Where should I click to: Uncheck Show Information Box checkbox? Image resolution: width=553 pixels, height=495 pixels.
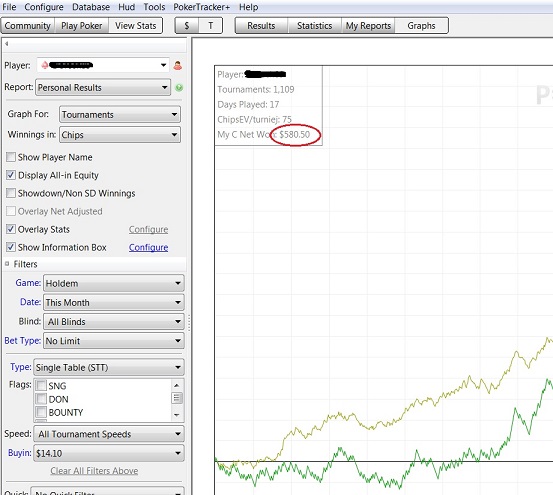(11, 247)
